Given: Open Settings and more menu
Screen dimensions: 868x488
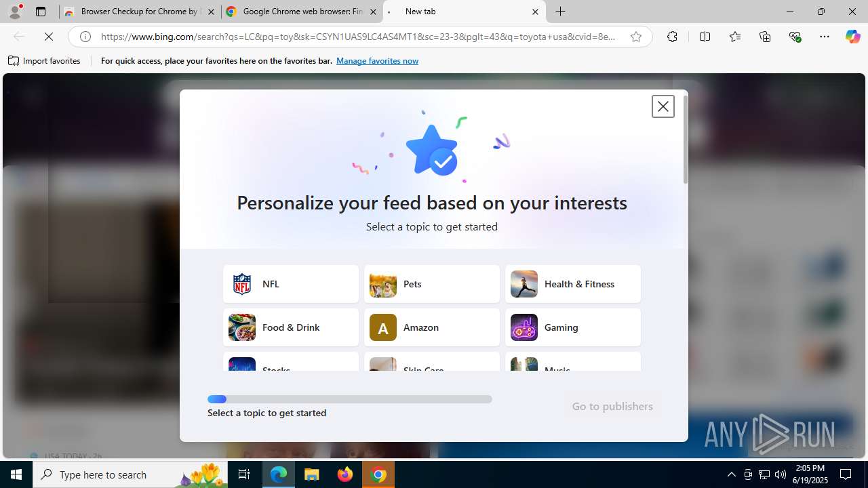Looking at the screenshot, I should (825, 37).
